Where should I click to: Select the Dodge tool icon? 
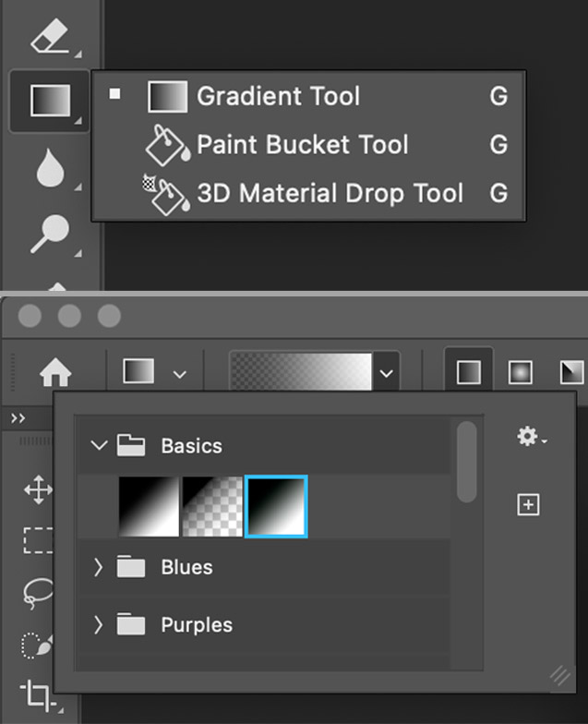pyautogui.click(x=50, y=233)
